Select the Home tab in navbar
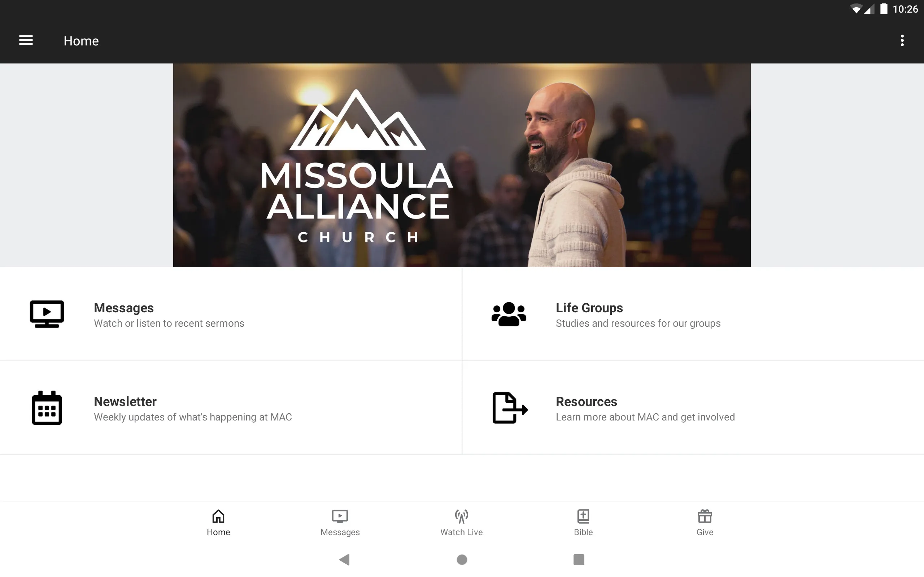This screenshot has width=924, height=577. click(x=218, y=522)
